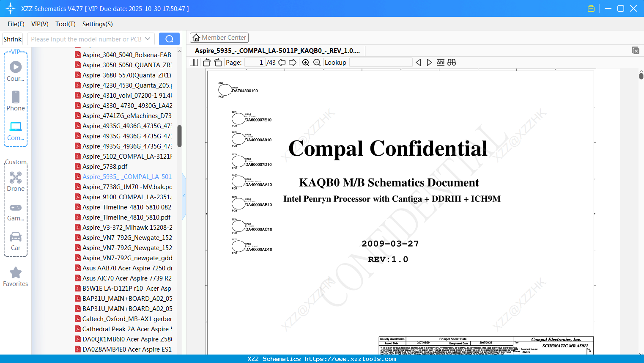Open the Phone category
Viewport: 644px width, 363px height.
16,101
